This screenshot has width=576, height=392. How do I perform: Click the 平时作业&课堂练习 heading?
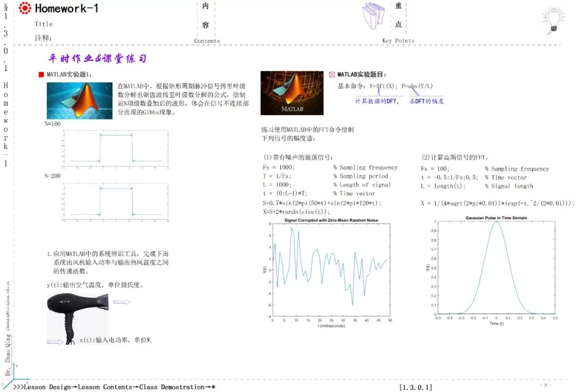98,59
